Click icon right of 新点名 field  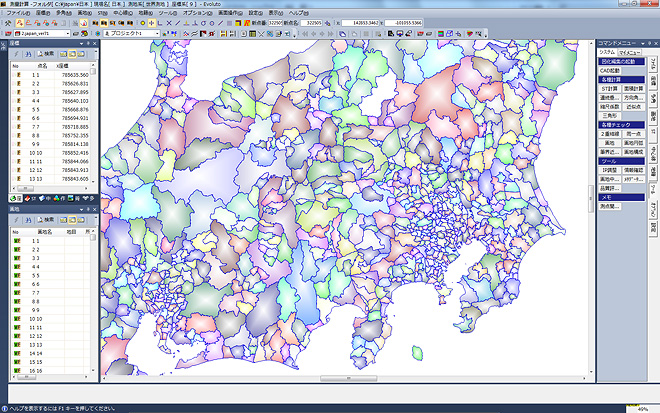[x=327, y=23]
